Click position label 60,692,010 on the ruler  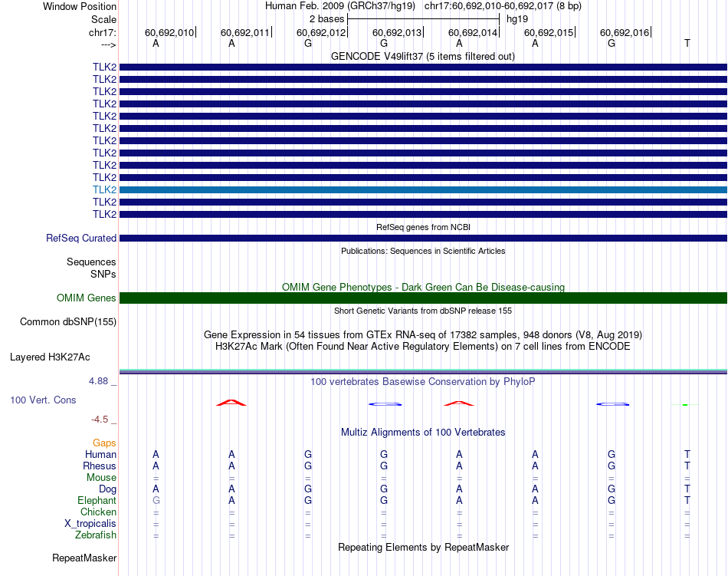pyautogui.click(x=169, y=32)
